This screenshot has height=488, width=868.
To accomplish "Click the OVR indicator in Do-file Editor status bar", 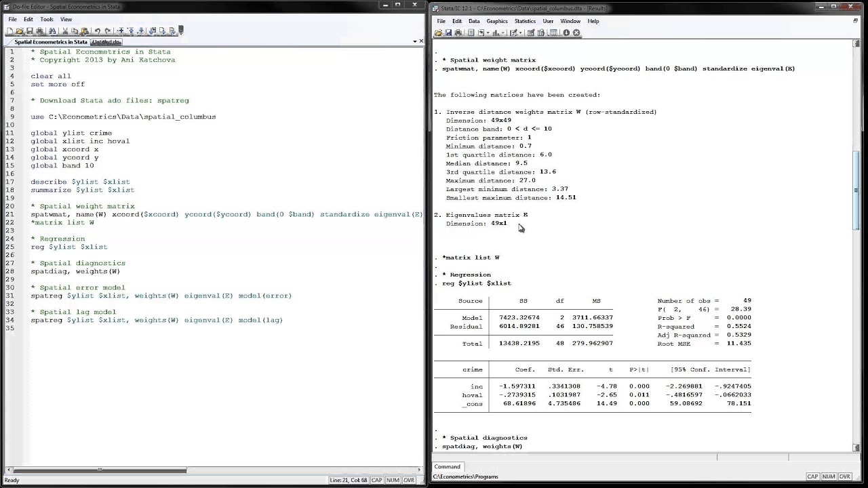I will 409,480.
